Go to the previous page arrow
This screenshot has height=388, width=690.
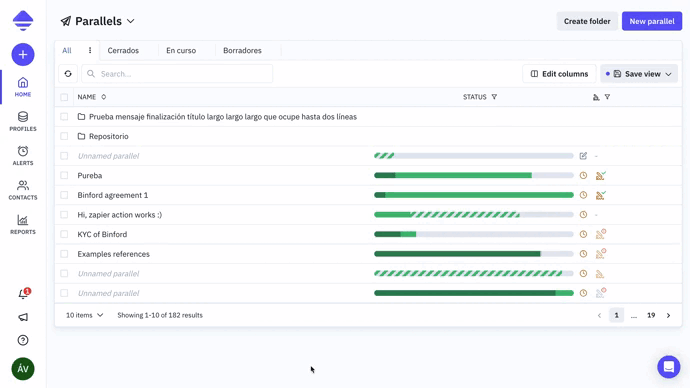click(599, 315)
